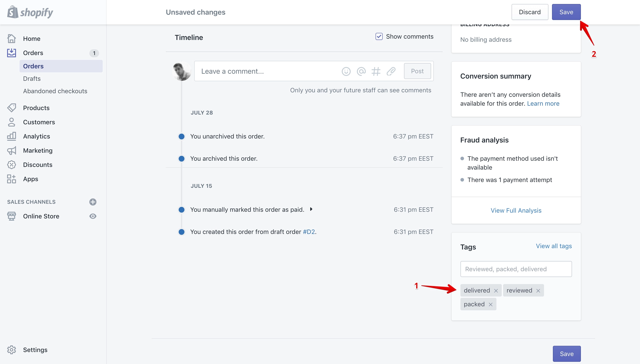Remove the delivered tag

pyautogui.click(x=496, y=291)
